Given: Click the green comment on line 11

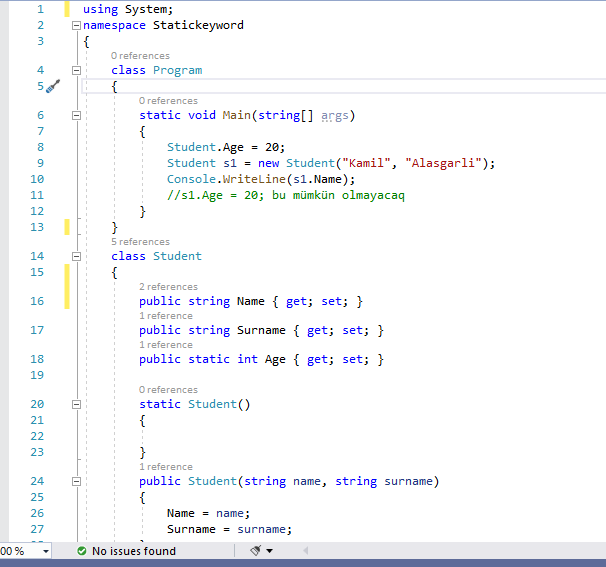Looking at the screenshot, I should click(x=286, y=195).
